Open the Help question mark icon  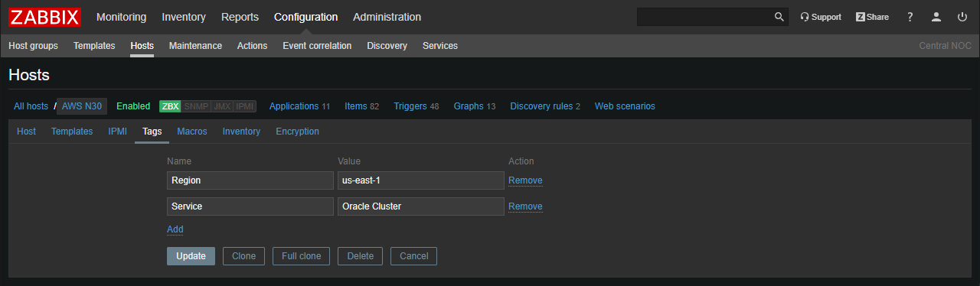click(x=910, y=17)
